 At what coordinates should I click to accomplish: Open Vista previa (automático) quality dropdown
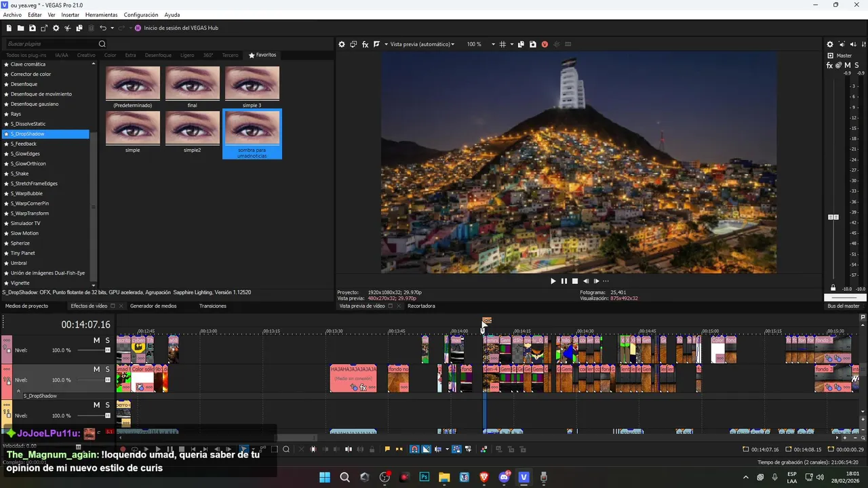pos(422,45)
